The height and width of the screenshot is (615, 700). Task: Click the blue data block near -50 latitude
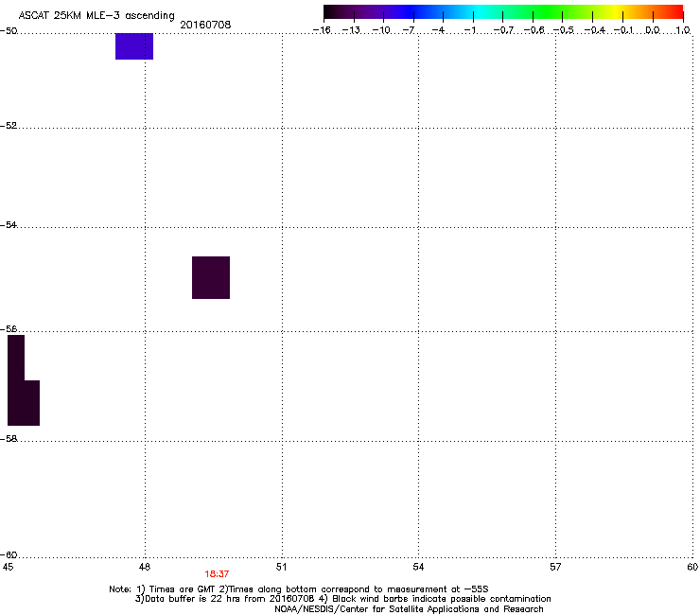134,46
